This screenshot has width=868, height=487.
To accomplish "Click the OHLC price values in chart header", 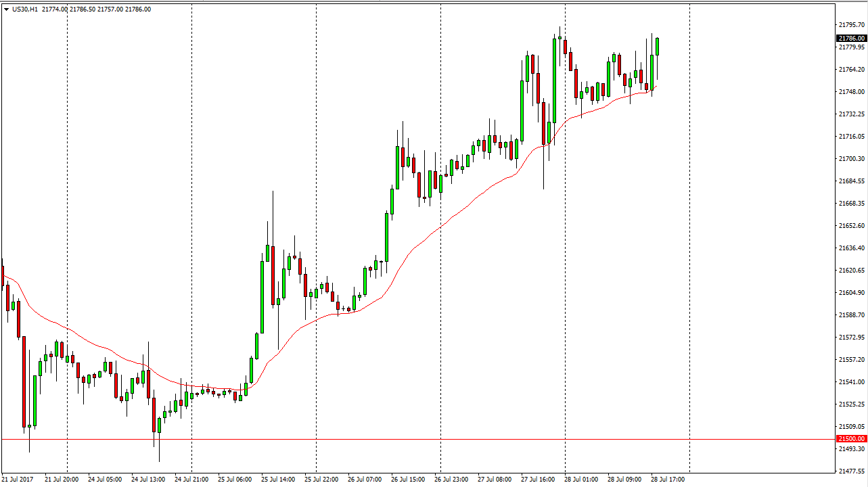I will pos(96,9).
